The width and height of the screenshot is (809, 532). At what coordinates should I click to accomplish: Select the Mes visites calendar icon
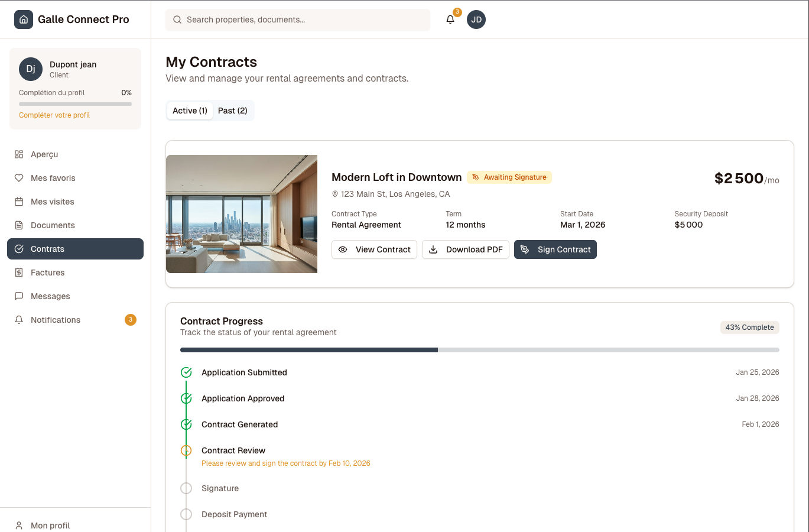pos(18,202)
